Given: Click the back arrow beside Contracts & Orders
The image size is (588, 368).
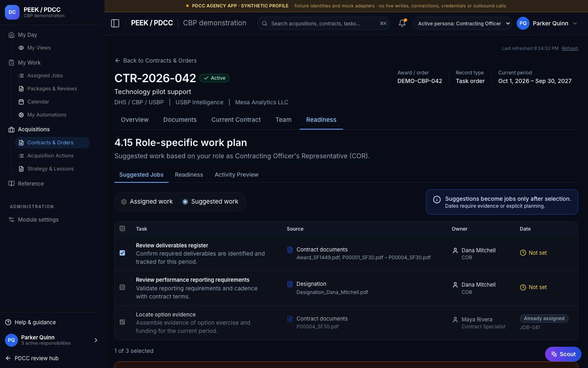Looking at the screenshot, I should [118, 61].
